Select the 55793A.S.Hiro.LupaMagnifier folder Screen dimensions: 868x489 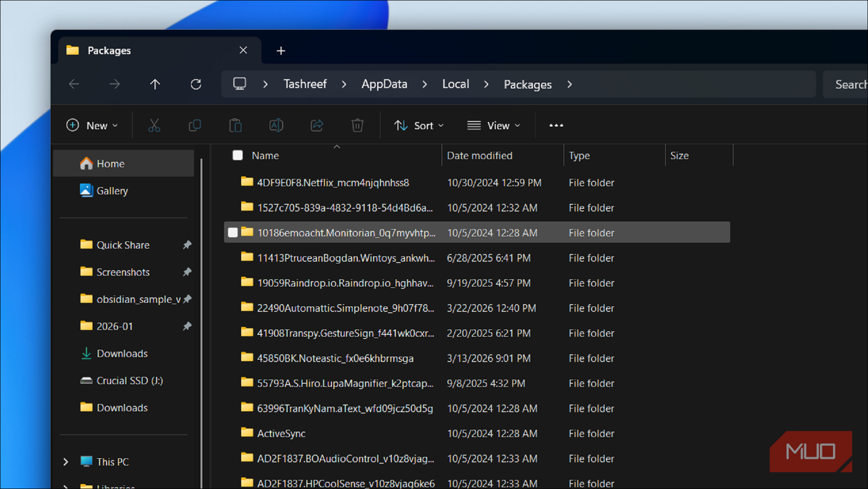click(477, 383)
